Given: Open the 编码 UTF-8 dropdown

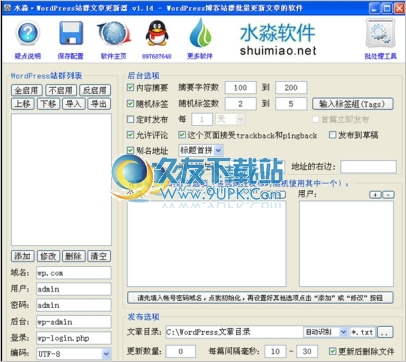Looking at the screenshot, I should [x=74, y=354].
